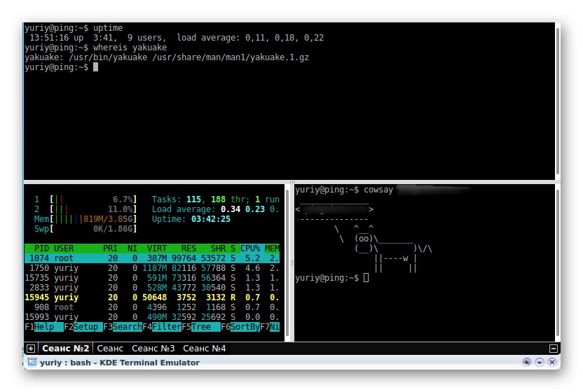Click the F7 Nice htop button
This screenshot has height=392, width=583.
point(270,327)
